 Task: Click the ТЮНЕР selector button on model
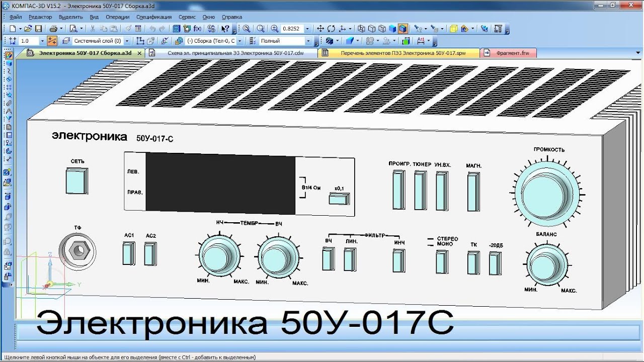[x=420, y=190]
